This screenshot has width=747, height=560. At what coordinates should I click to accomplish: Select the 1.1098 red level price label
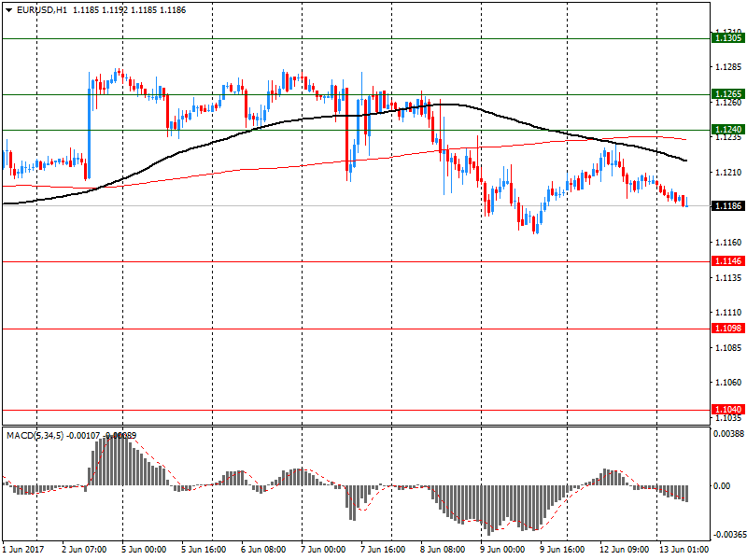tap(727, 329)
